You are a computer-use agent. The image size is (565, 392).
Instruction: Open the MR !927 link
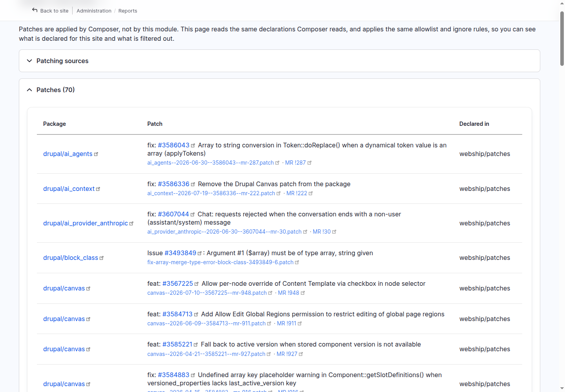tap(287, 354)
